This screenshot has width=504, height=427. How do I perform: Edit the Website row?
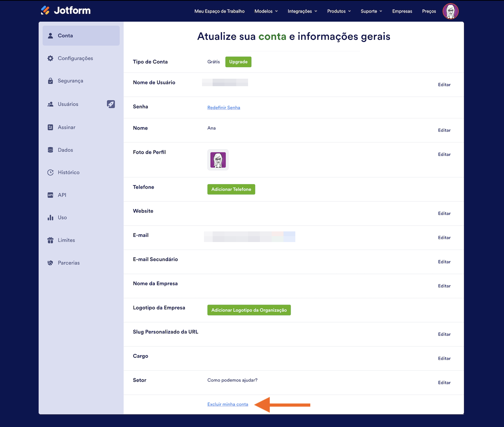pos(444,213)
